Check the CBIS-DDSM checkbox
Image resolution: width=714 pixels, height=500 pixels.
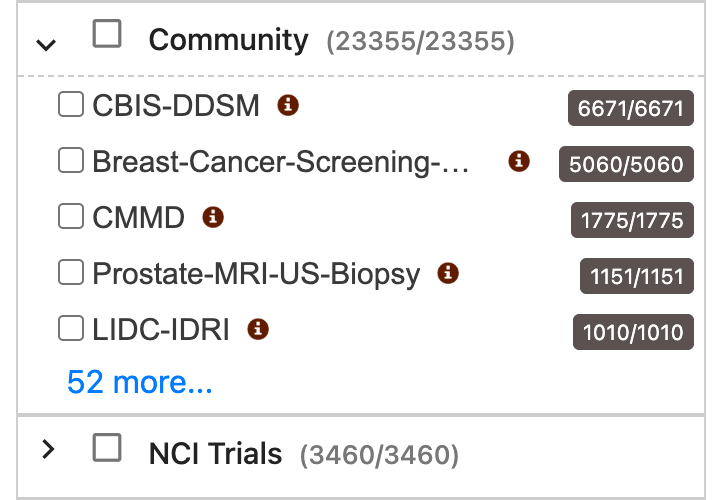(x=71, y=104)
